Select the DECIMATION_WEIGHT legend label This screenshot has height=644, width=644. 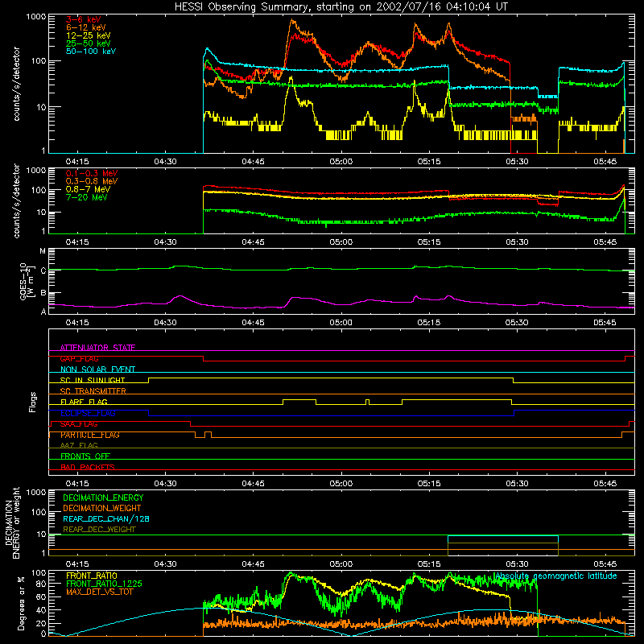pos(102,508)
